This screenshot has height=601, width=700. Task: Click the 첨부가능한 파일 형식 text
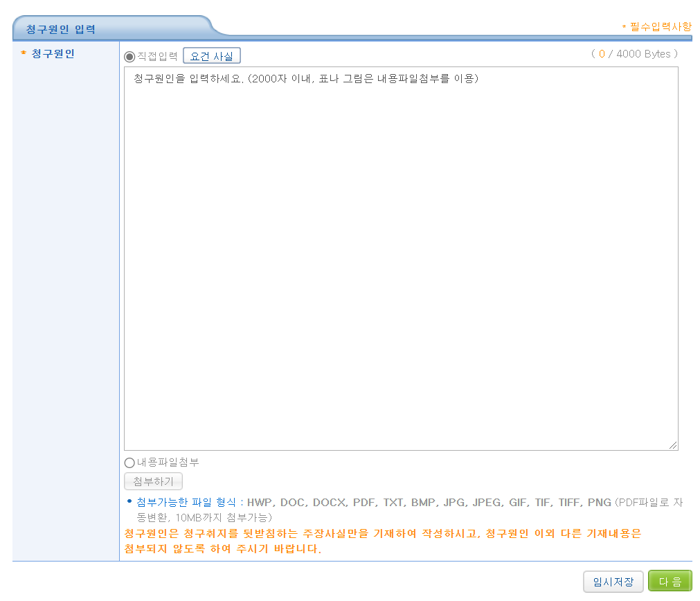click(186, 502)
